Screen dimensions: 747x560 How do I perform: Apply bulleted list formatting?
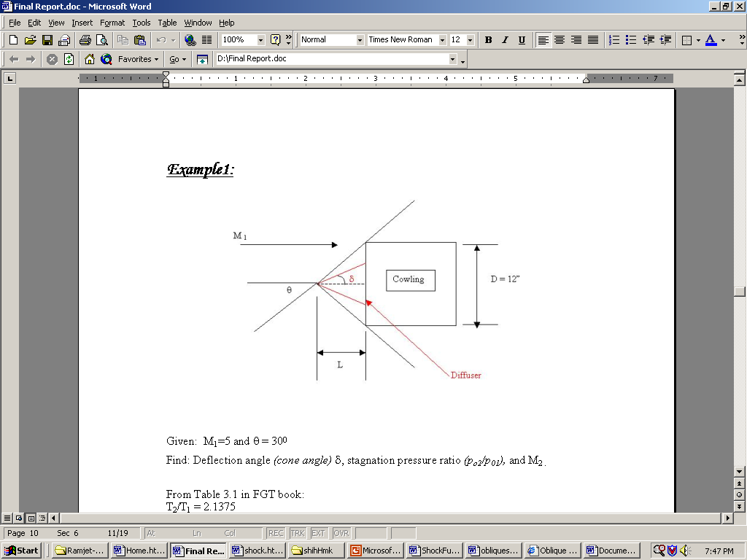pyautogui.click(x=631, y=40)
